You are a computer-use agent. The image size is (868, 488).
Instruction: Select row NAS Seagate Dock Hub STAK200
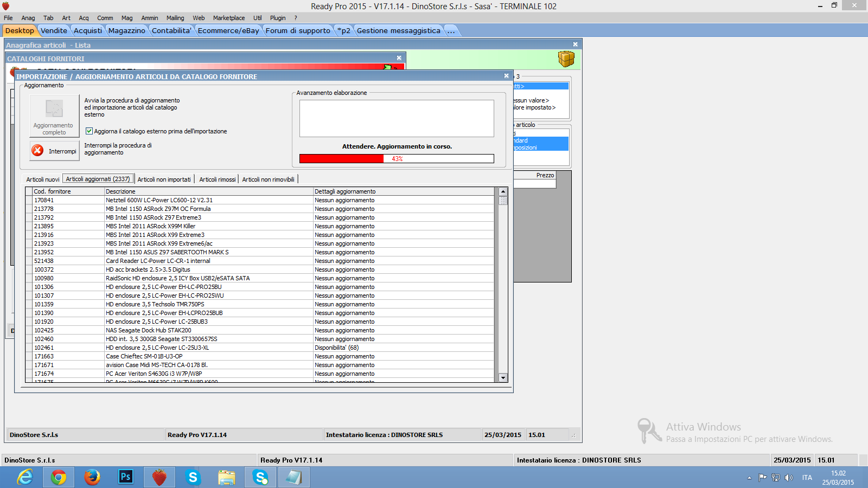click(260, 330)
